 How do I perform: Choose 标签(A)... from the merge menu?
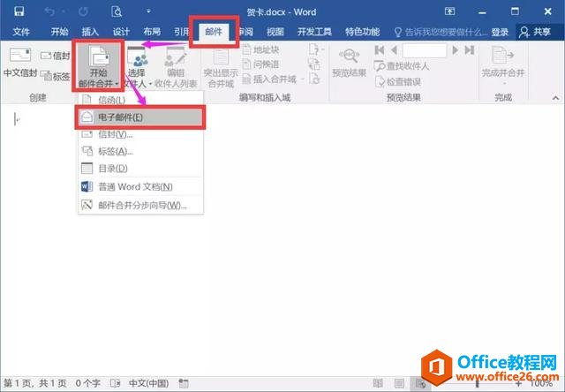point(141,151)
